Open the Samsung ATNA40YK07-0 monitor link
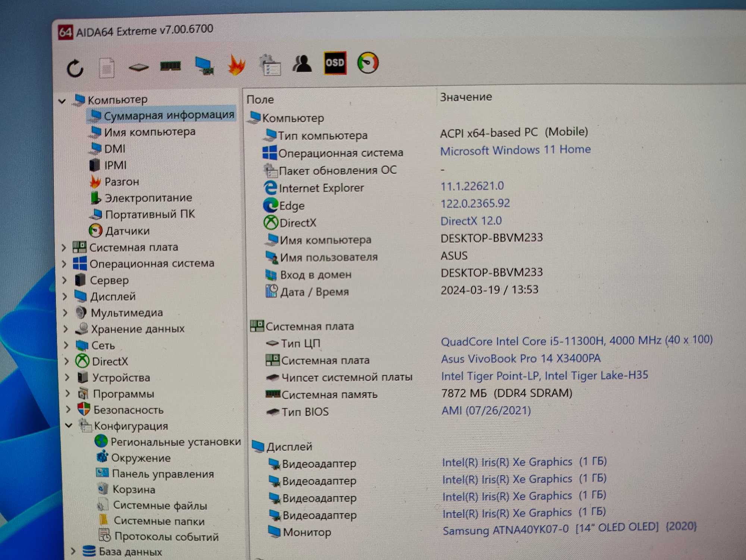The image size is (746, 560). [x=570, y=528]
